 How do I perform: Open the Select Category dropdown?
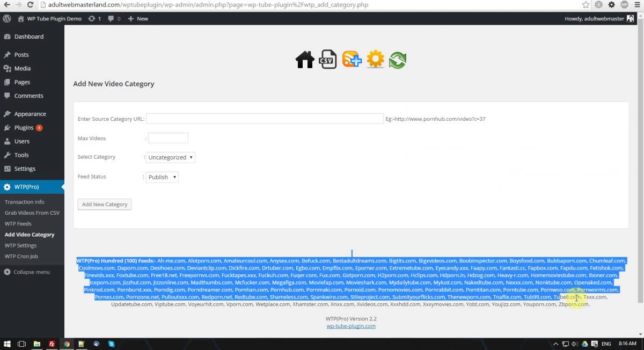click(170, 157)
